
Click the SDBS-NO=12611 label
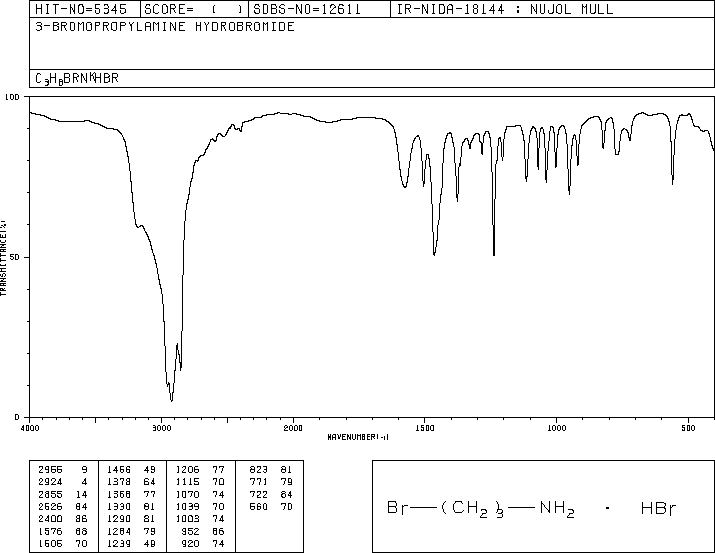(x=307, y=9)
